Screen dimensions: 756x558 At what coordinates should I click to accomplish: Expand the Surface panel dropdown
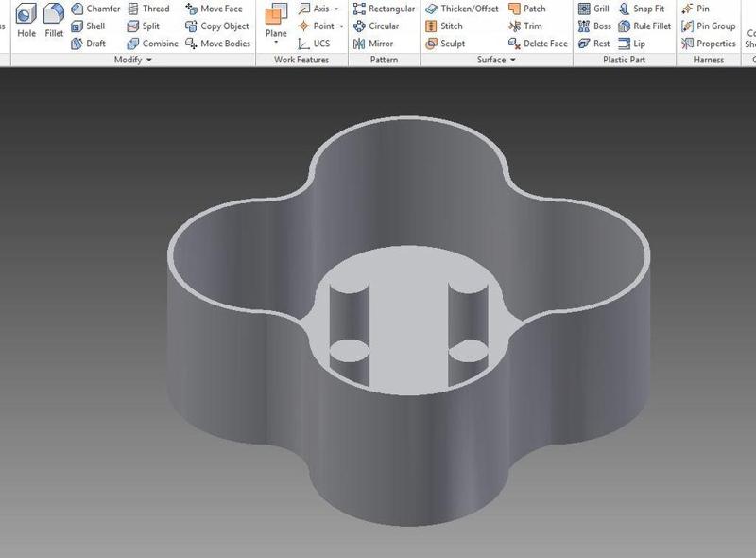click(512, 60)
